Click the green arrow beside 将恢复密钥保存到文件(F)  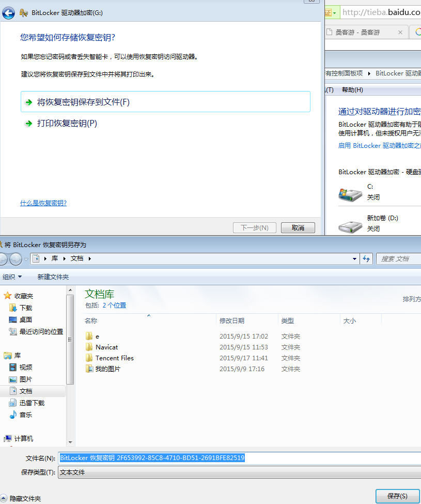tap(29, 102)
